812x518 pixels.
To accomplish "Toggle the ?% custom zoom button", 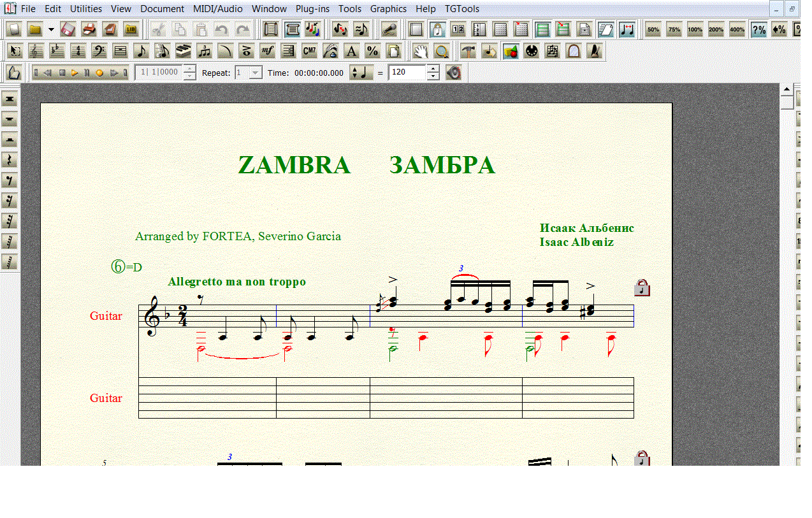I will 758,29.
